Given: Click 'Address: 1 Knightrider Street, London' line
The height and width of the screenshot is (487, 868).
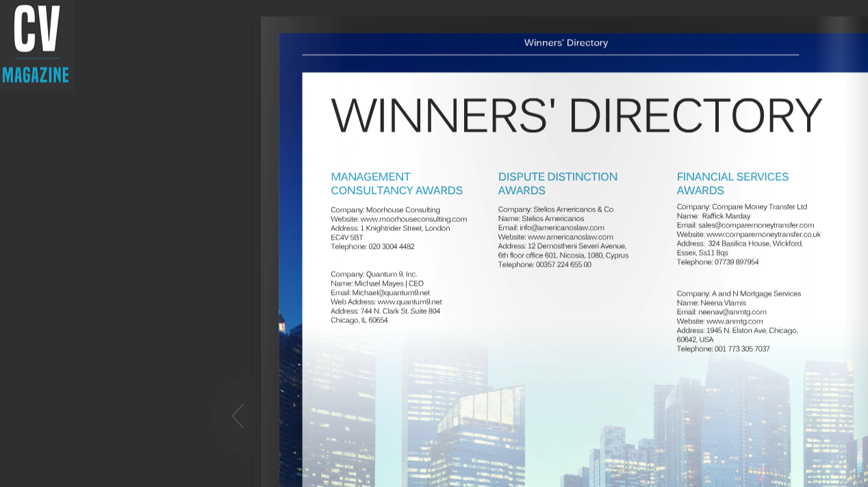Looking at the screenshot, I should pyautogui.click(x=390, y=228).
